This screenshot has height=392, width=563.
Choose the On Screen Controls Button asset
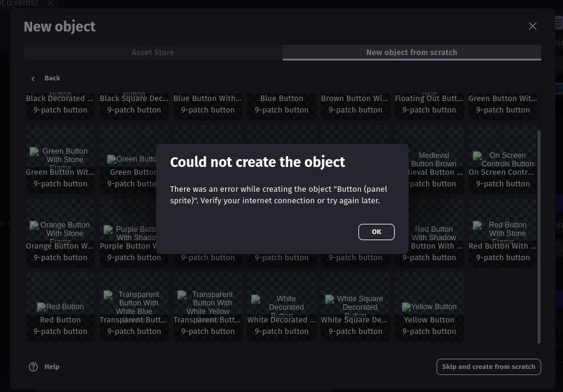click(x=502, y=159)
